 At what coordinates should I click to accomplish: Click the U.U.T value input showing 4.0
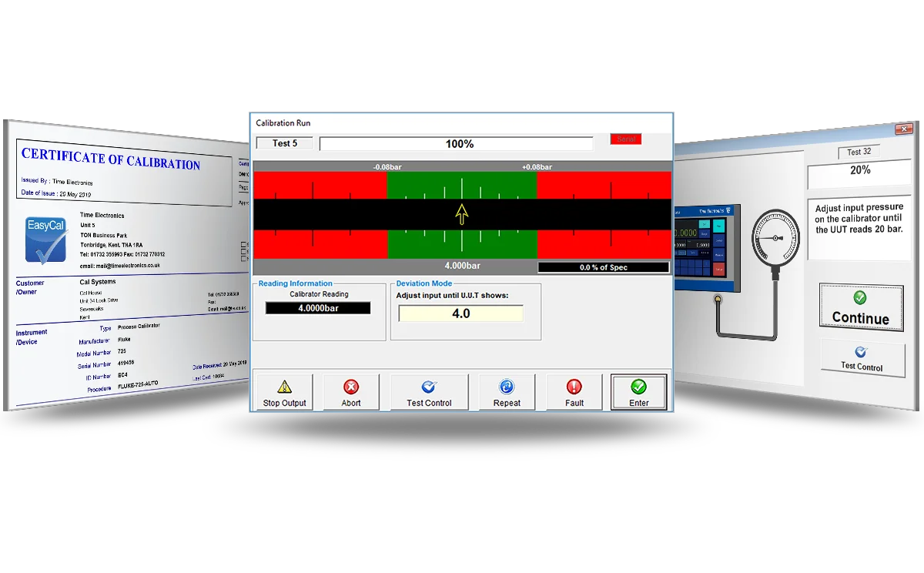point(460,313)
